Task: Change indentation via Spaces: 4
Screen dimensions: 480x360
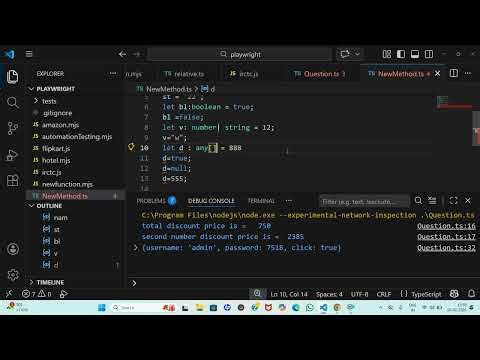Action: 329,294
